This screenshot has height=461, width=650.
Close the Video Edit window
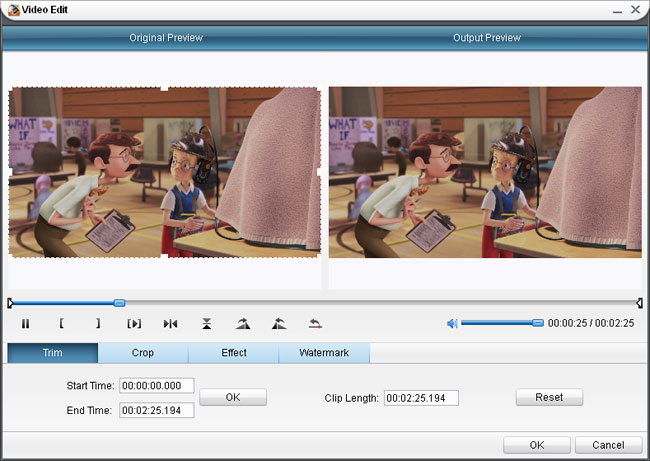[635, 10]
